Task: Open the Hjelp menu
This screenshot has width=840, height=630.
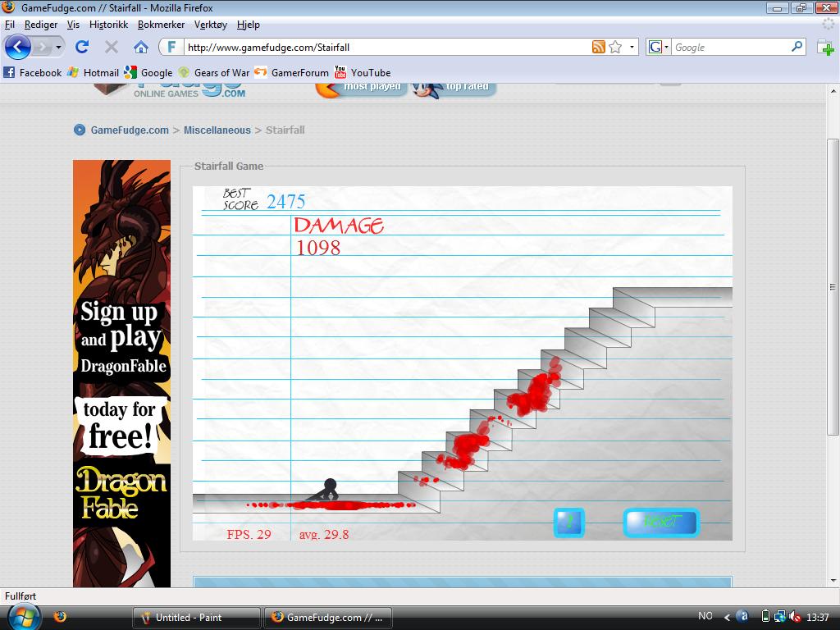Action: tap(248, 25)
